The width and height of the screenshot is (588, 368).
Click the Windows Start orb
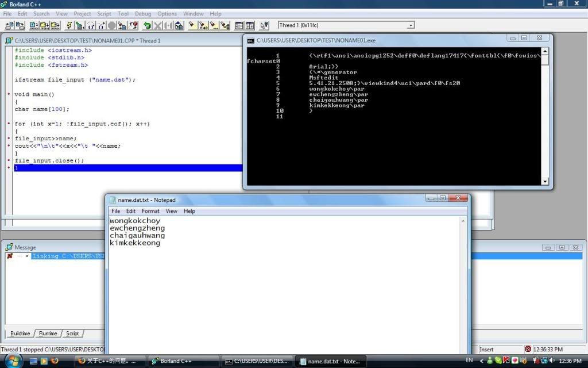[13, 361]
